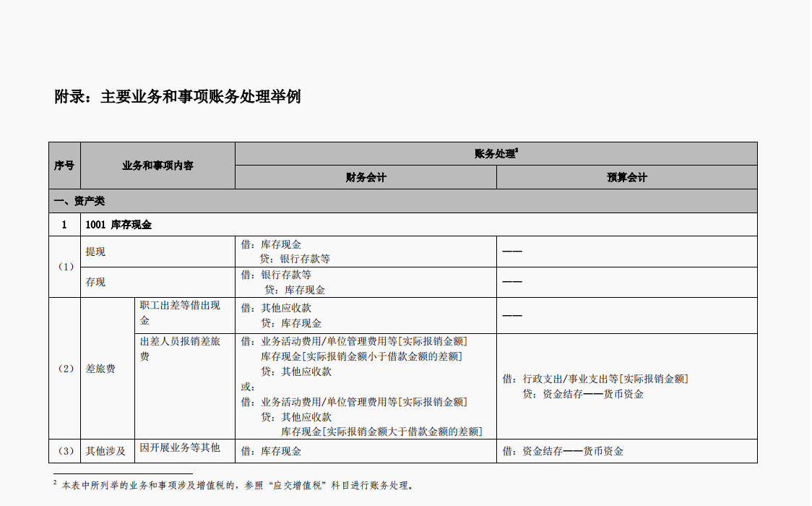812x506 pixels.
Task: Select the 账务处理 header cell
Action: pyautogui.click(x=494, y=152)
